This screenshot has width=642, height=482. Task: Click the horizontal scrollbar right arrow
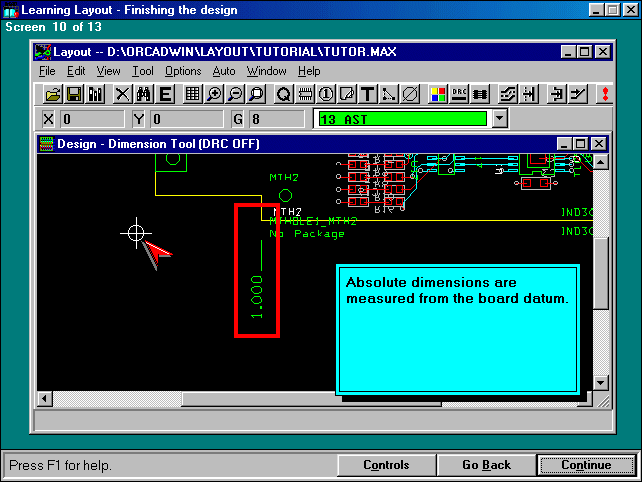click(584, 399)
